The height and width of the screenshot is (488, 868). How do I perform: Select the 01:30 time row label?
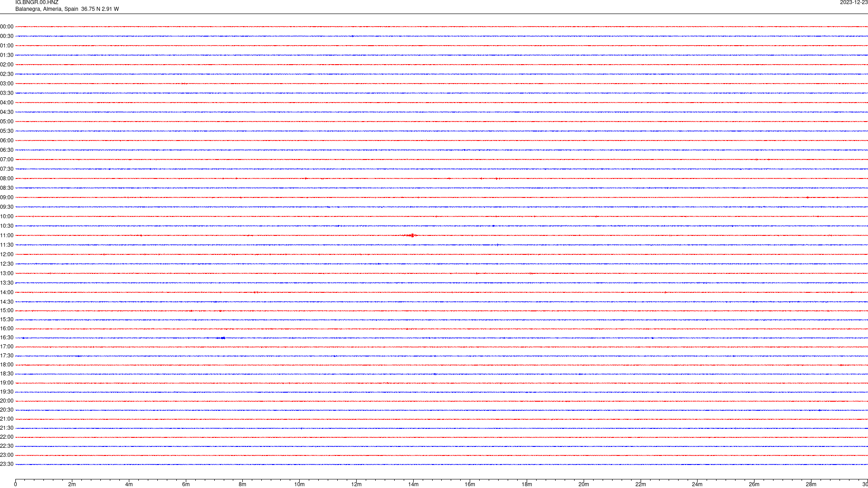click(7, 55)
